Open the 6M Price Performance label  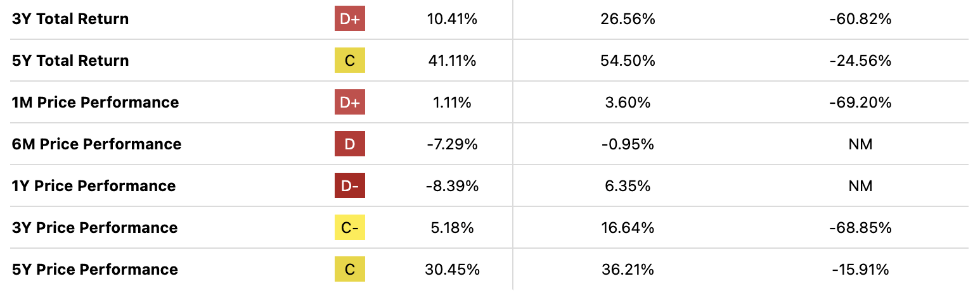(x=96, y=144)
